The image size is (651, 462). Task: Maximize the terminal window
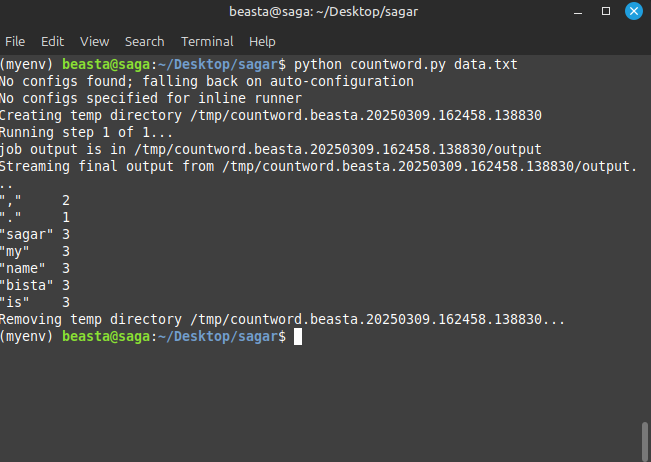coord(606,11)
